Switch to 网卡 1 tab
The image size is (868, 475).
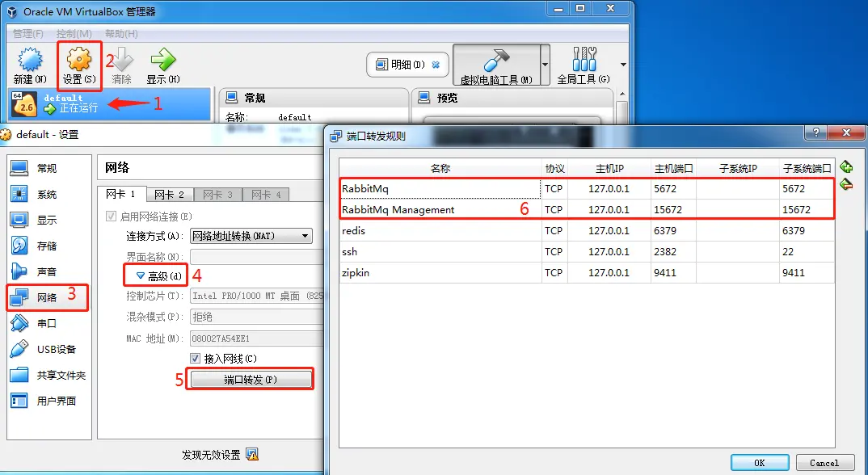[122, 194]
